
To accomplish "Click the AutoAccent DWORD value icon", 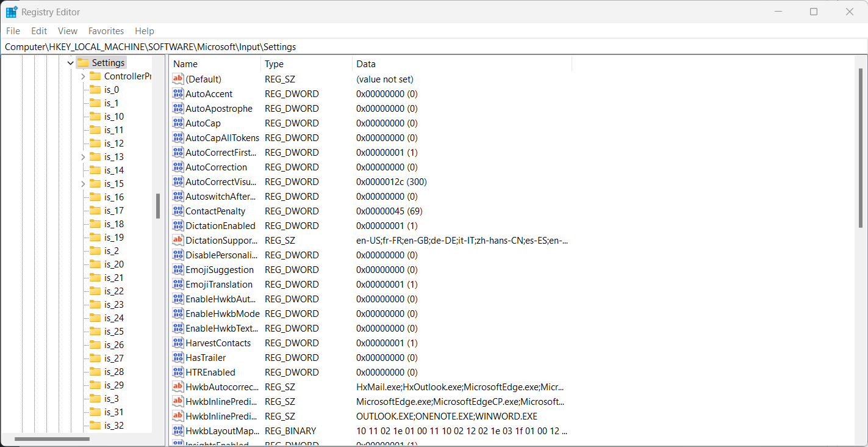I will (x=178, y=93).
